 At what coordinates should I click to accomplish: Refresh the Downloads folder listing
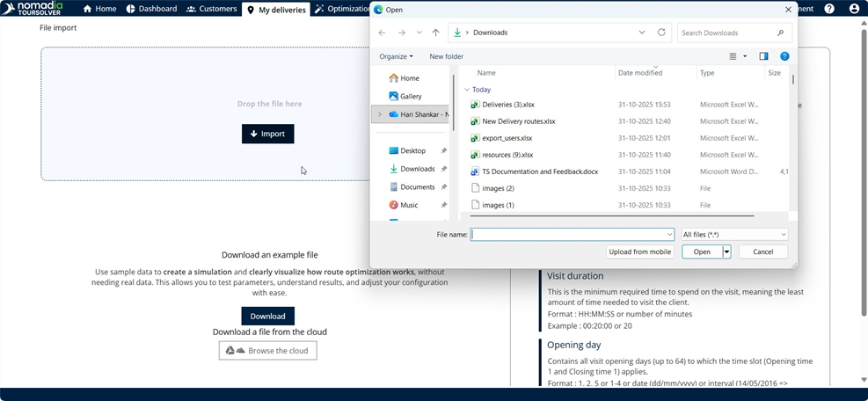pos(661,33)
